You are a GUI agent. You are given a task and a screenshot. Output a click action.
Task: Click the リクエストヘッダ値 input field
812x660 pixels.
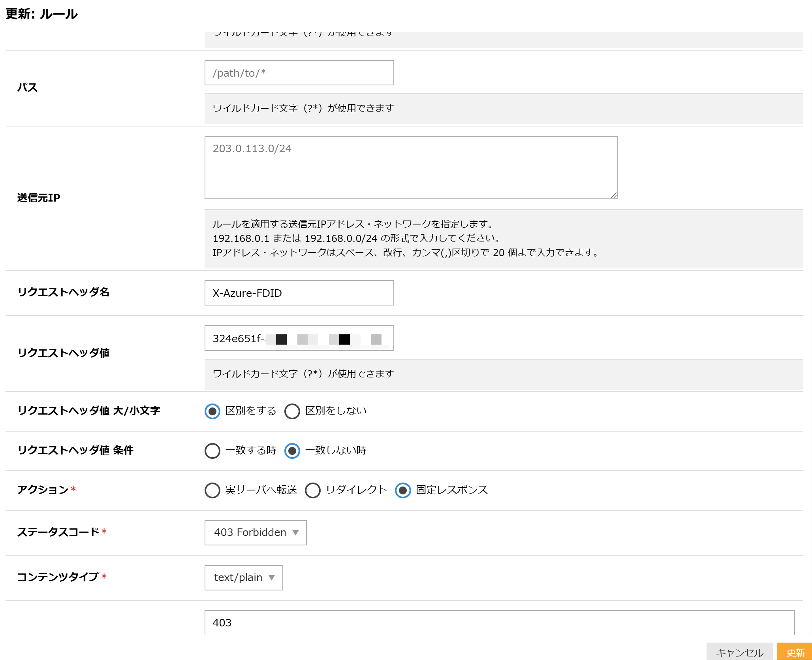tap(299, 338)
